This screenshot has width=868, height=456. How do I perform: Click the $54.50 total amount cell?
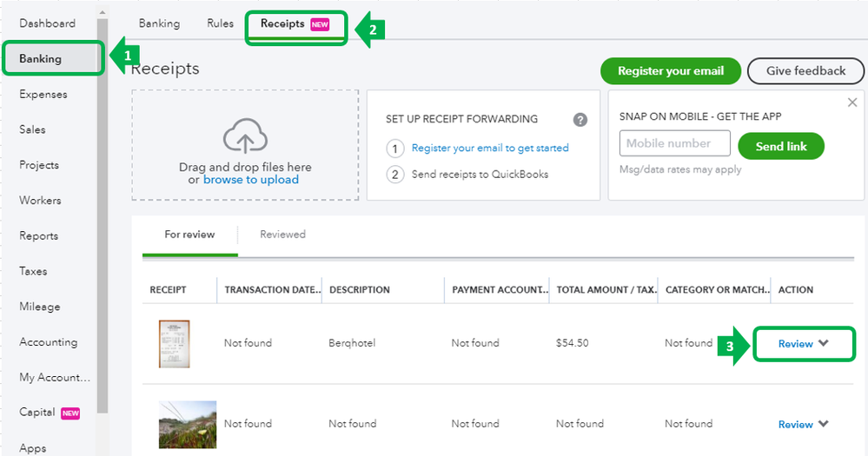tap(573, 343)
